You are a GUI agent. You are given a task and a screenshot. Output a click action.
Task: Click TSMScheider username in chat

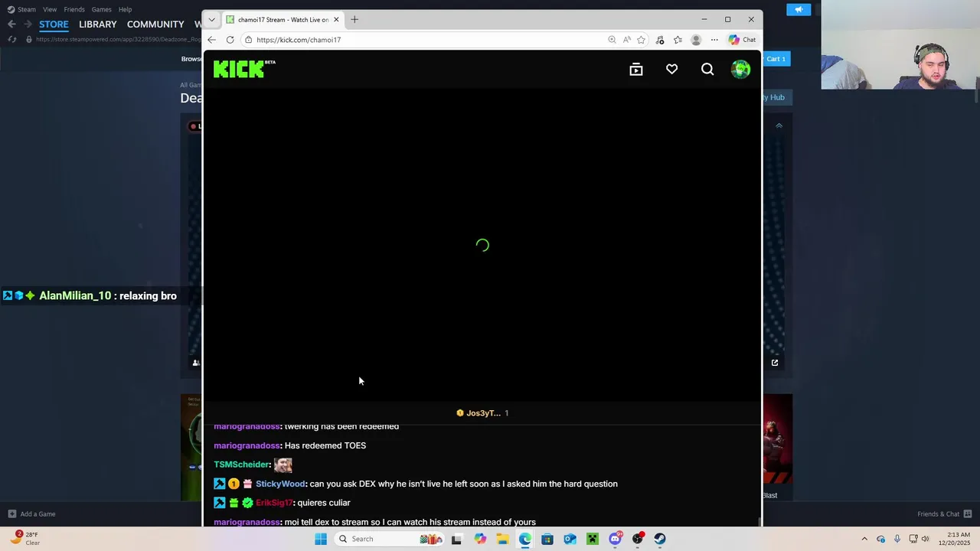click(x=242, y=465)
